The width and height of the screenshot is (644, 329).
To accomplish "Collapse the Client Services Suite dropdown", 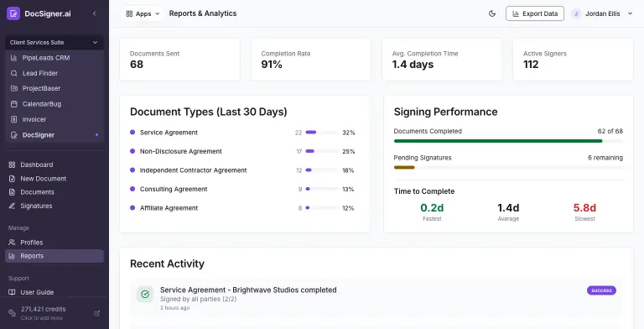I will [x=55, y=42].
